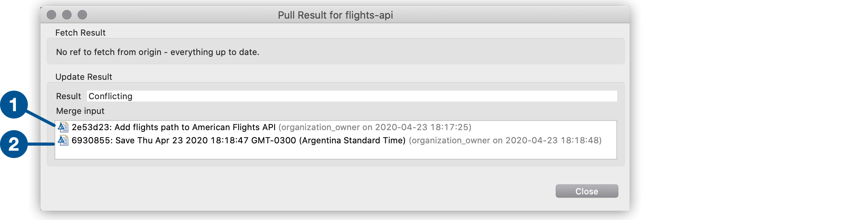Click the 'Update Result' section label
The height and width of the screenshot is (220, 868).
(x=84, y=77)
